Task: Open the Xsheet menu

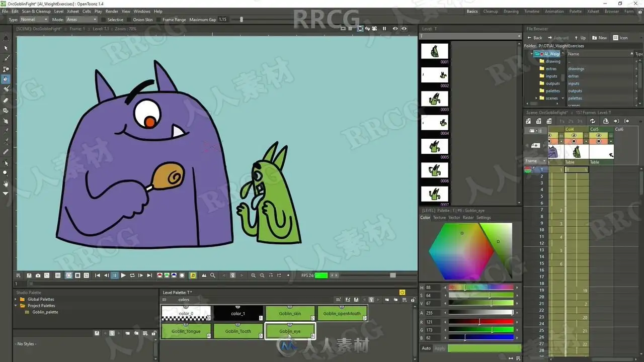Action: pos(73,11)
